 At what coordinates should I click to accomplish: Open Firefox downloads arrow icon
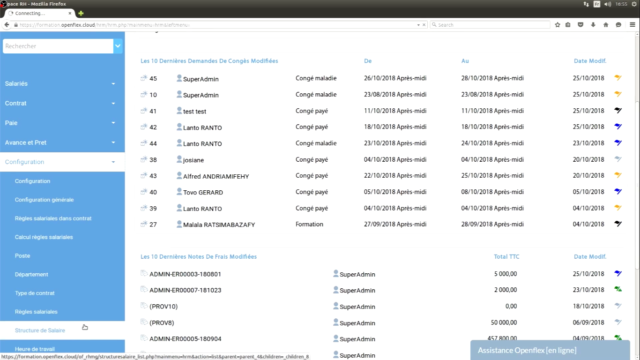[593, 25]
